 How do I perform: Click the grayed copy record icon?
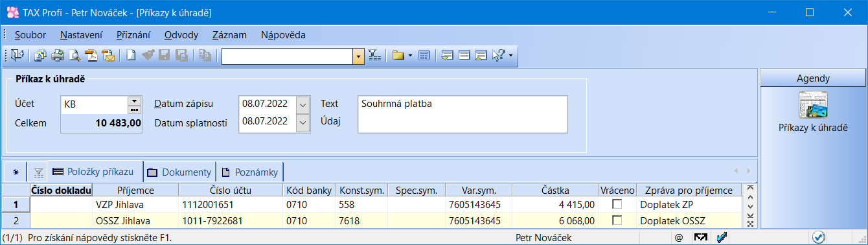pos(205,56)
